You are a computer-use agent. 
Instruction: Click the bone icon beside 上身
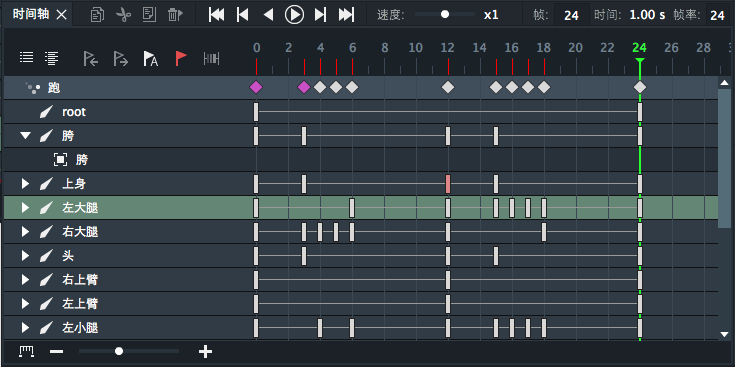click(x=45, y=184)
